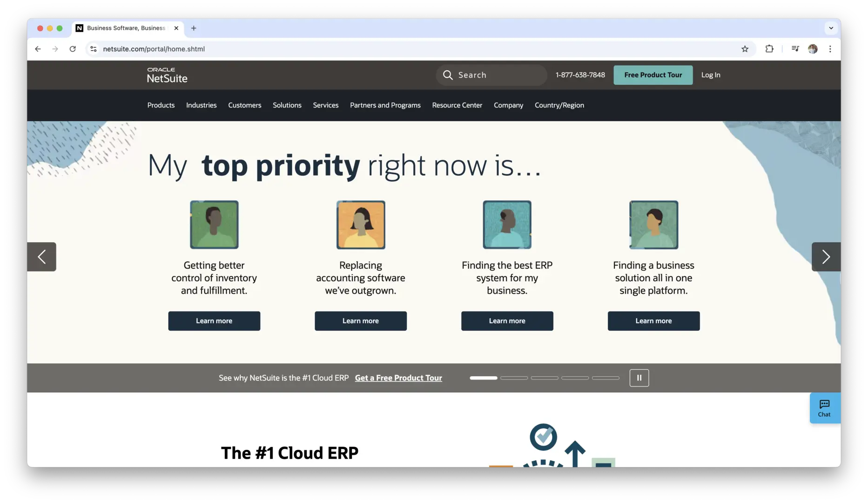This screenshot has width=868, height=503.
Task: Select the single platform solution avatar image
Action: click(x=654, y=225)
